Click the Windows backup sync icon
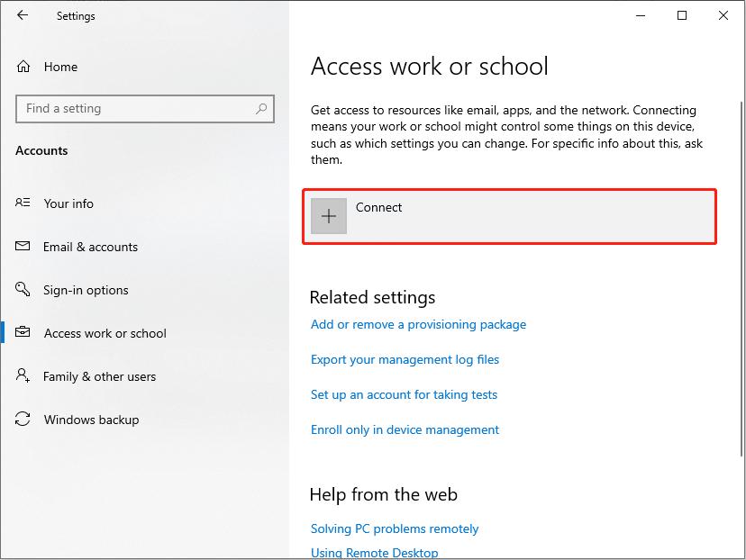Screen dimensions: 746x560 (23, 420)
